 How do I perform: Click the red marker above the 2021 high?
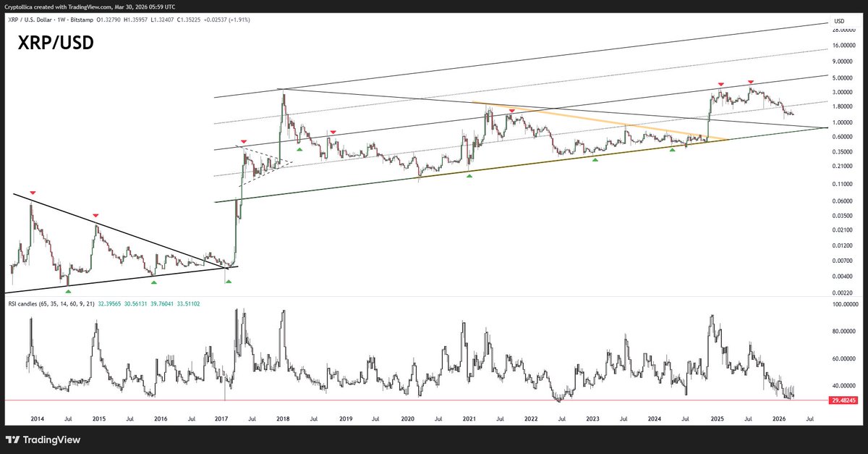[512, 111]
